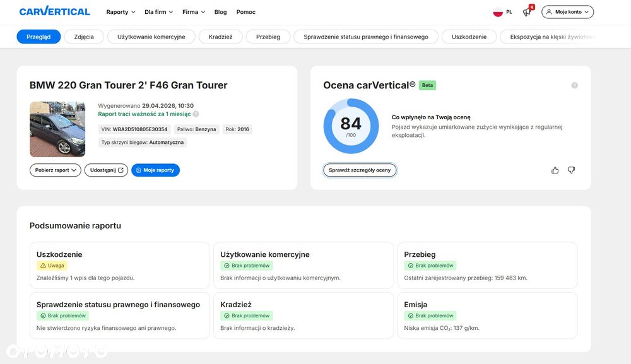Click Typ skrzyni biegów: Automatyczna chip

143,143
